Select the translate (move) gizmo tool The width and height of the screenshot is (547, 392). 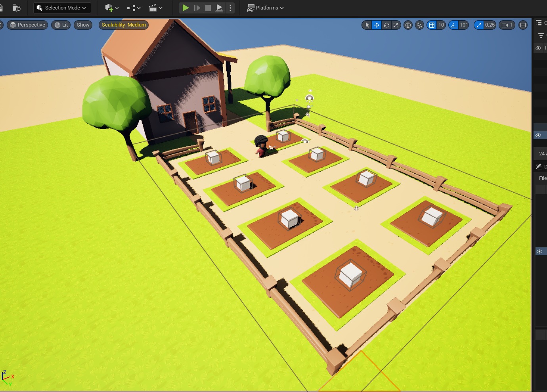pyautogui.click(x=377, y=25)
